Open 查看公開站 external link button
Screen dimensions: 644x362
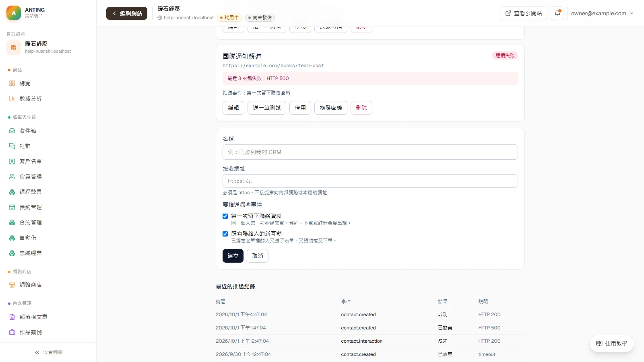point(524,13)
